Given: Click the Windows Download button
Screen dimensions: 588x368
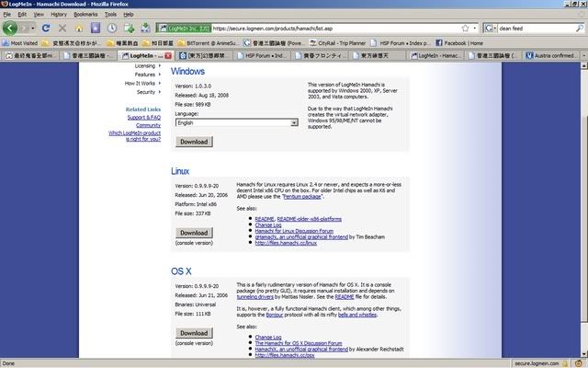Looking at the screenshot, I should point(193,143).
